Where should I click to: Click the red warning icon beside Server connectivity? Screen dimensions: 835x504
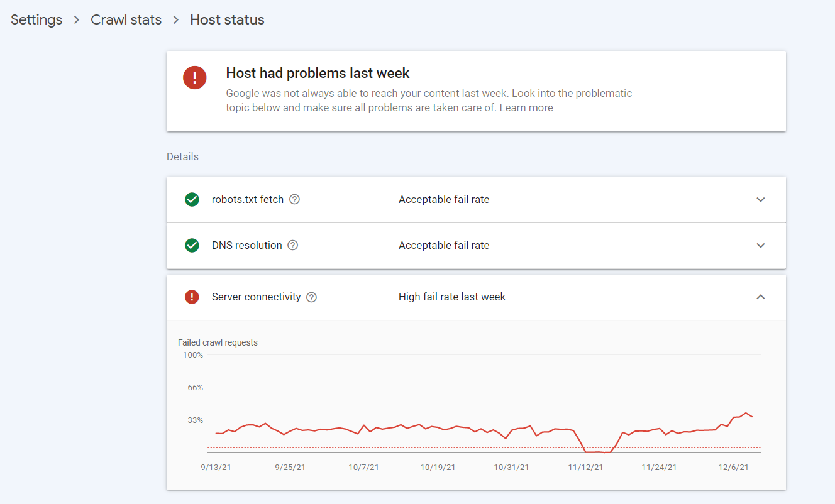(x=192, y=297)
